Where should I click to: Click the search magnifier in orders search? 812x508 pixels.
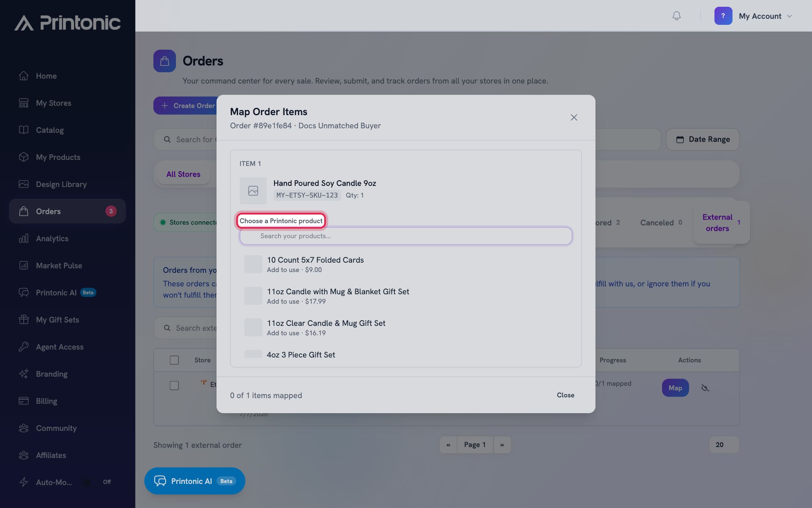point(167,140)
